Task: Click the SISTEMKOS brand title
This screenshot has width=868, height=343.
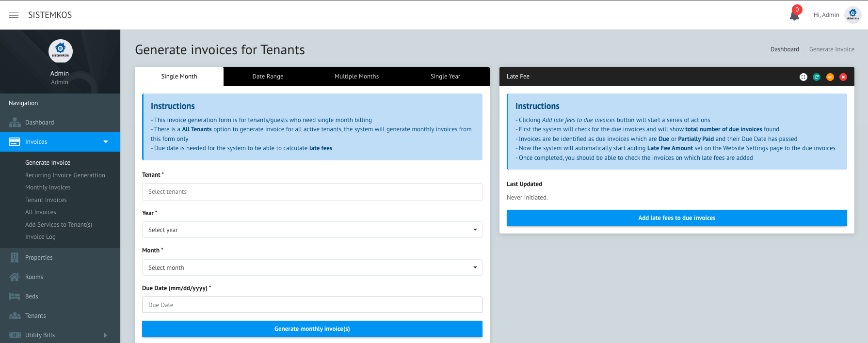Action: (50, 15)
